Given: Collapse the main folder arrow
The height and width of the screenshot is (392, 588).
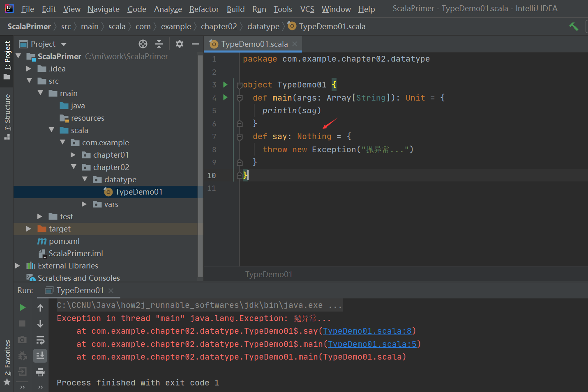Looking at the screenshot, I should click(41, 93).
